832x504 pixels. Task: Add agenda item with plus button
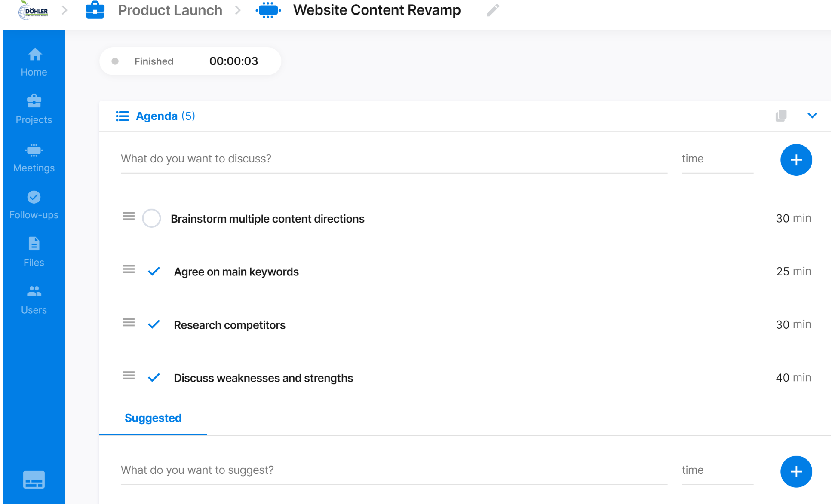click(796, 160)
